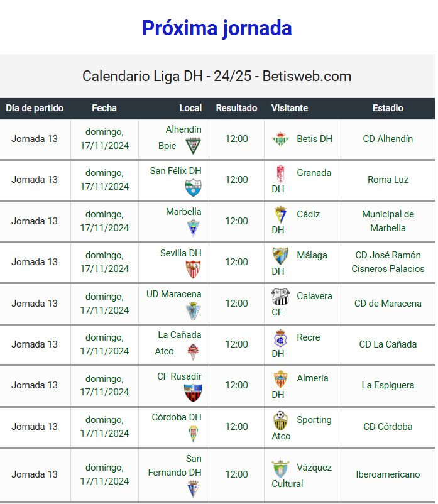Viewport: 438px width, 504px height.
Task: Click the Calavera CF striped crest
Action: [280, 297]
